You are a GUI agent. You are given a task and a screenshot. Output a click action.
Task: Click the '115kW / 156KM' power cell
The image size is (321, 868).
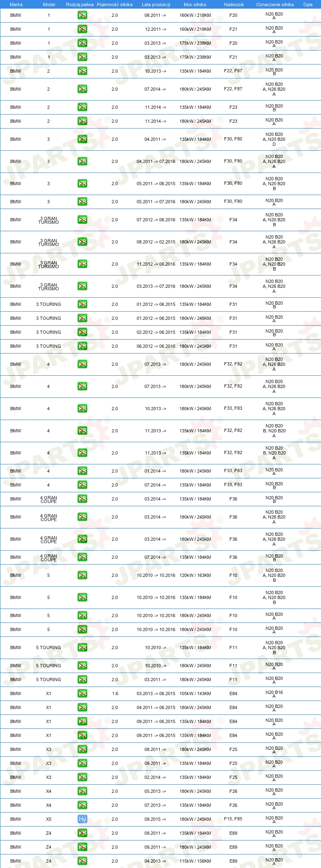195,861
